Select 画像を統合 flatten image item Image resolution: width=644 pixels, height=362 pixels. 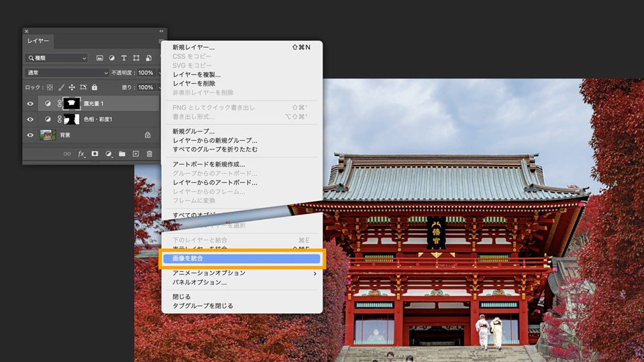click(x=241, y=258)
